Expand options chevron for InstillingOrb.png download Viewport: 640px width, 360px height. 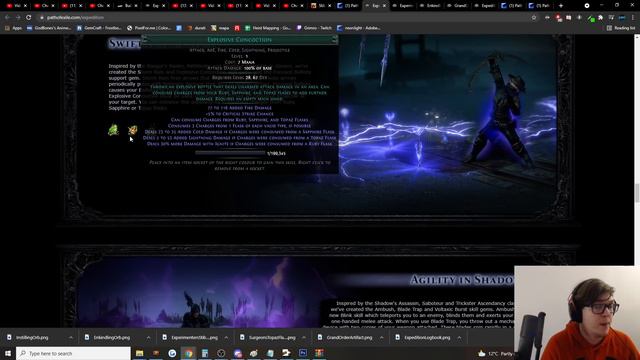71,338
